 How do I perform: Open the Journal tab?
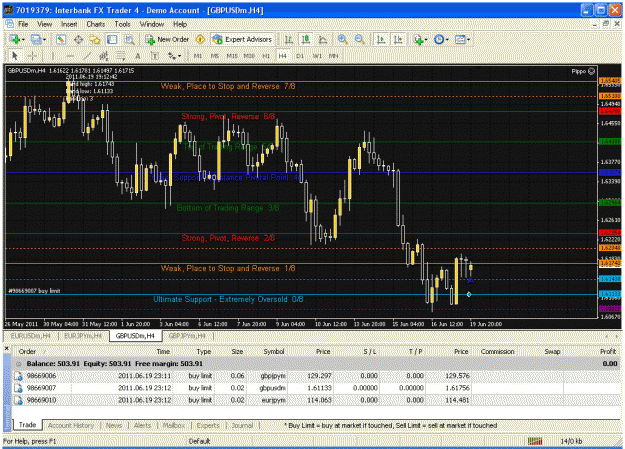[x=242, y=425]
